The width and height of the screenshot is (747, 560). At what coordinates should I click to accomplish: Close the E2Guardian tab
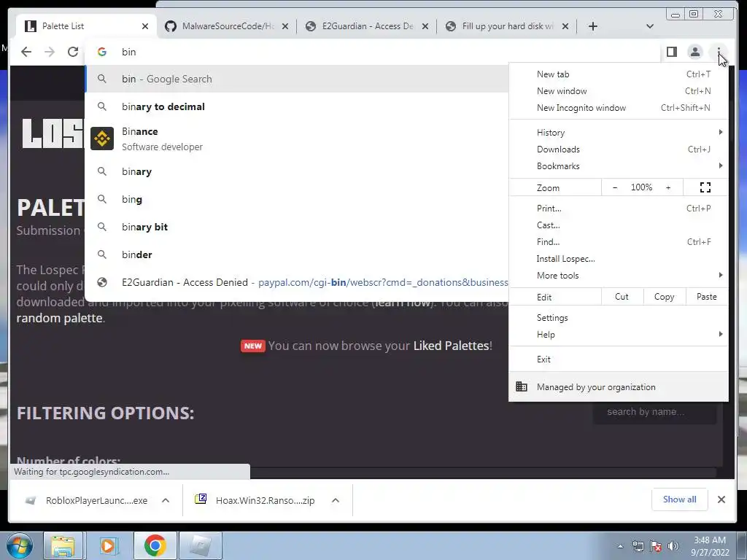[425, 26]
